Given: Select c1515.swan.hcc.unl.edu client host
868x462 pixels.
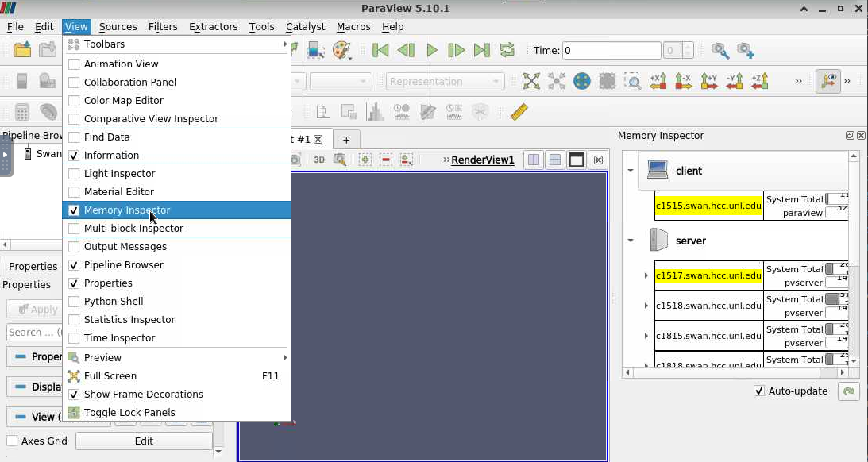Looking at the screenshot, I should coord(708,206).
